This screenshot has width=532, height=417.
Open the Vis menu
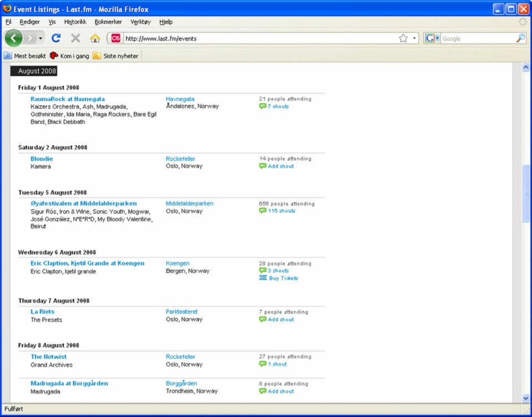click(52, 22)
